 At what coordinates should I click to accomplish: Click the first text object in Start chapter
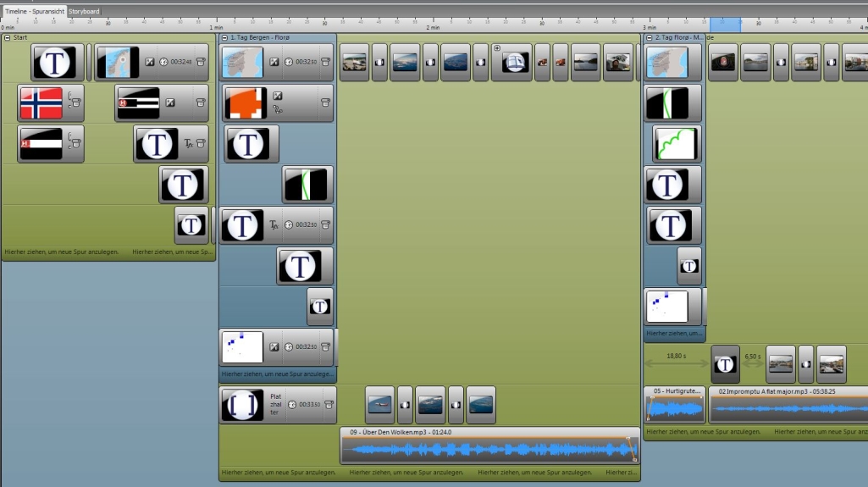(58, 63)
